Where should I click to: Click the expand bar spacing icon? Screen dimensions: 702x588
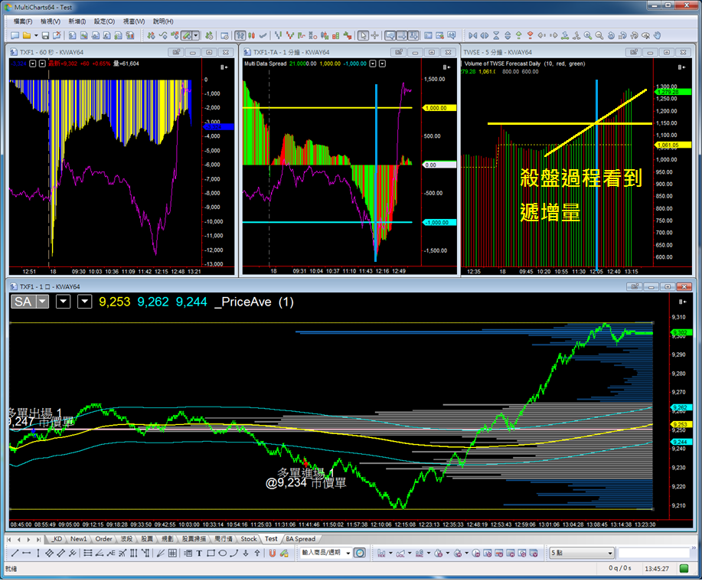tap(485, 35)
